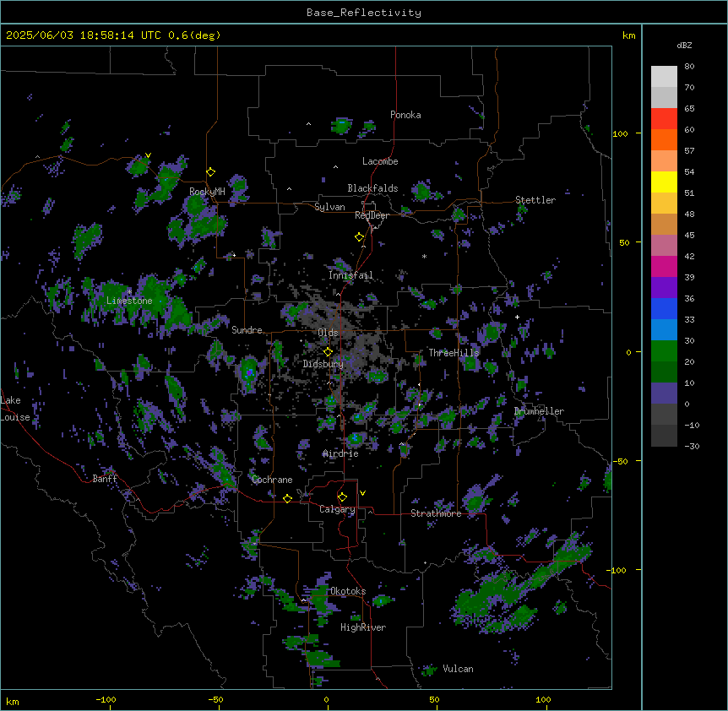Click the Innisfail label
Screen dimensions: 728x711
click(x=350, y=275)
